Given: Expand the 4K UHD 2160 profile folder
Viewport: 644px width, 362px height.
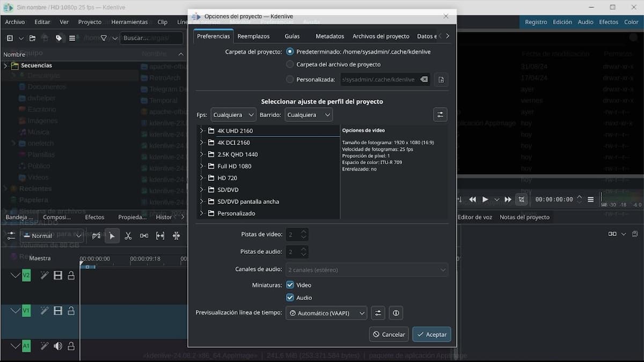Looking at the screenshot, I should (x=202, y=131).
